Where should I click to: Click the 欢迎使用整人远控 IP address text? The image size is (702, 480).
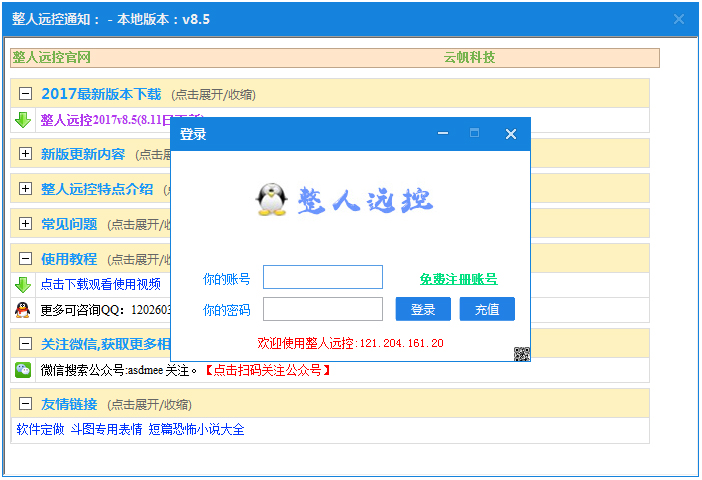(350, 343)
